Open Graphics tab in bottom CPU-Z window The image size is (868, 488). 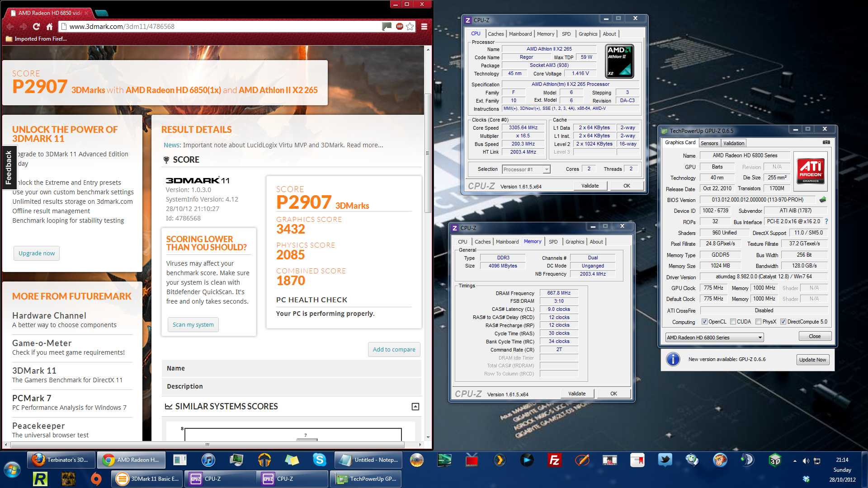point(575,242)
